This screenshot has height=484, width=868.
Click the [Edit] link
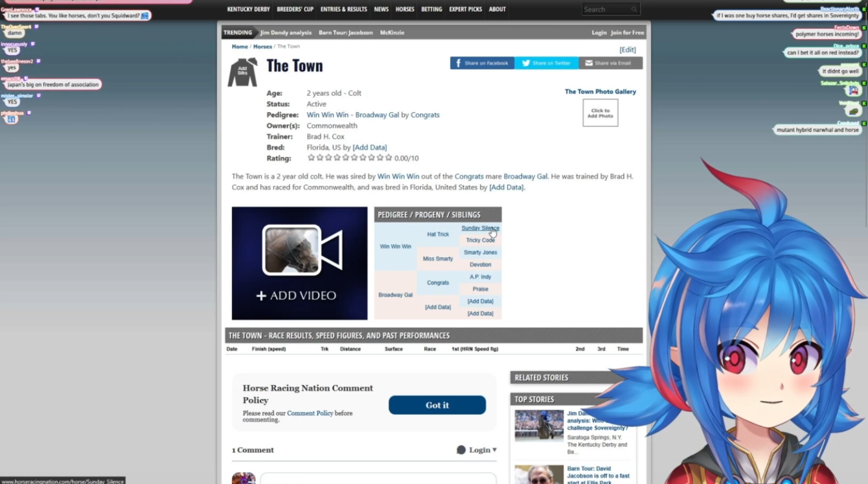coord(628,50)
